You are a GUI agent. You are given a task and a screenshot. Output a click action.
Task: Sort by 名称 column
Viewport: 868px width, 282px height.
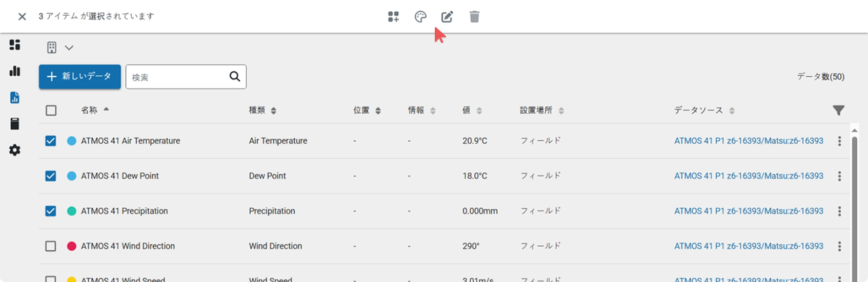[x=95, y=110]
